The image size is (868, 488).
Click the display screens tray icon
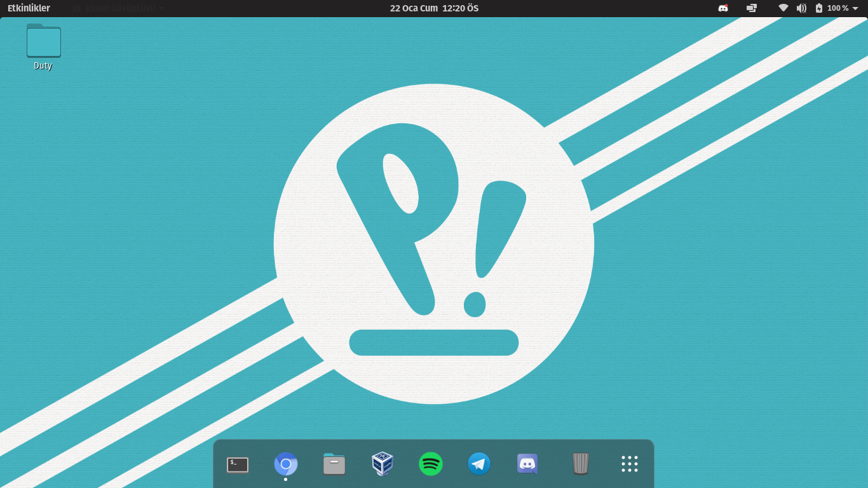click(x=752, y=8)
